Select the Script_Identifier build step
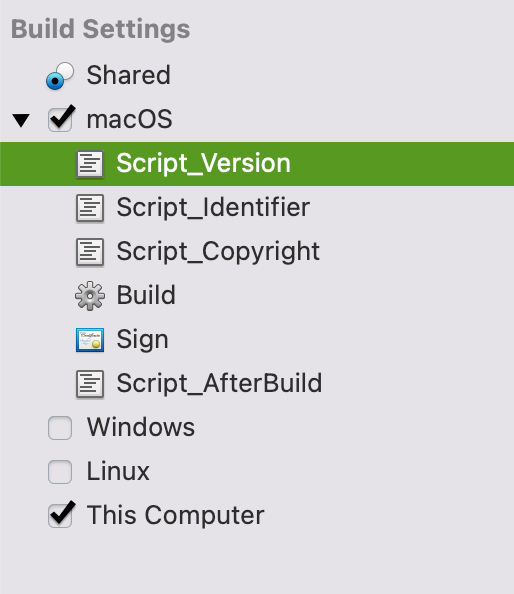 point(257,208)
